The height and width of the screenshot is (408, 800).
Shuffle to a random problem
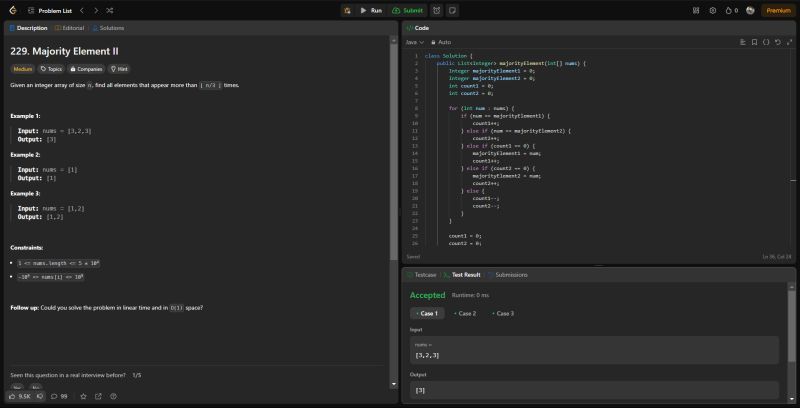(x=108, y=10)
